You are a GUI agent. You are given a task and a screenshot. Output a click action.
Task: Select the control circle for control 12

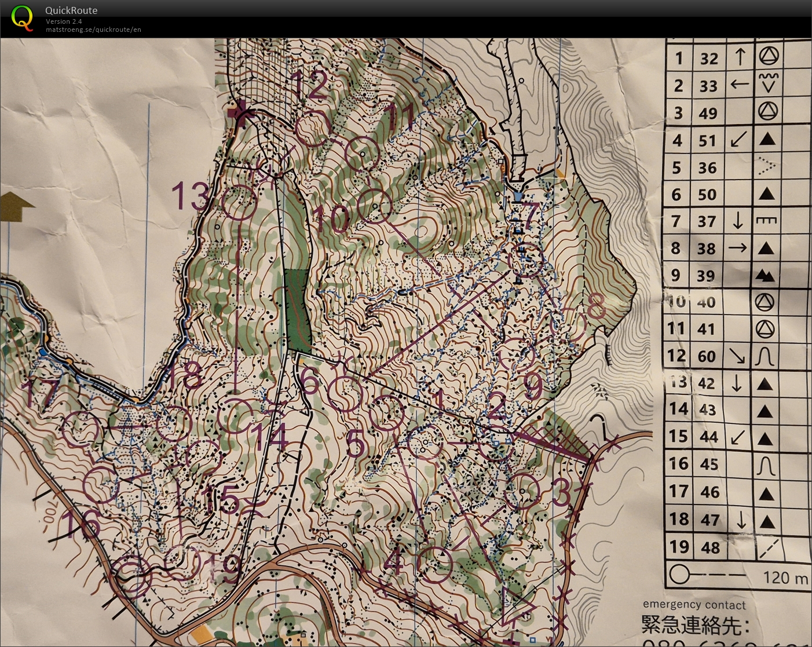312,129
